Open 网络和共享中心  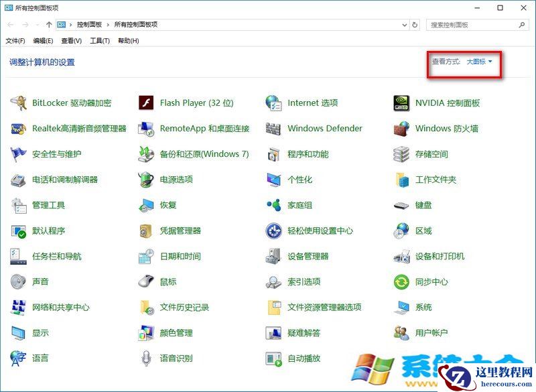[61, 307]
